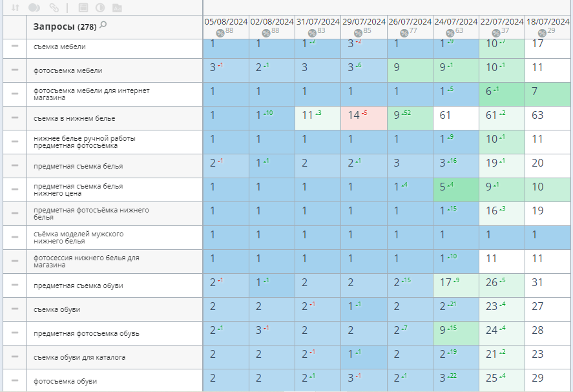Click percent icon under 05/08/2024
Image resolution: width=573 pixels, height=392 pixels.
click(x=220, y=33)
